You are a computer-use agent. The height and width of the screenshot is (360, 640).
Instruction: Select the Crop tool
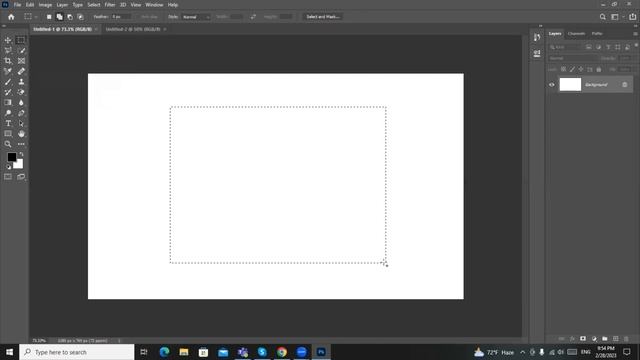(x=8, y=61)
